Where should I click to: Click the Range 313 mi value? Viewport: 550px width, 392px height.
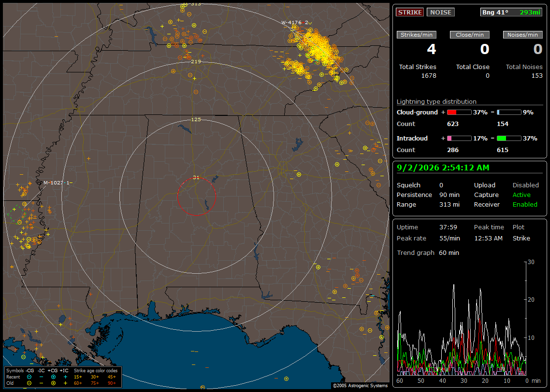point(449,204)
